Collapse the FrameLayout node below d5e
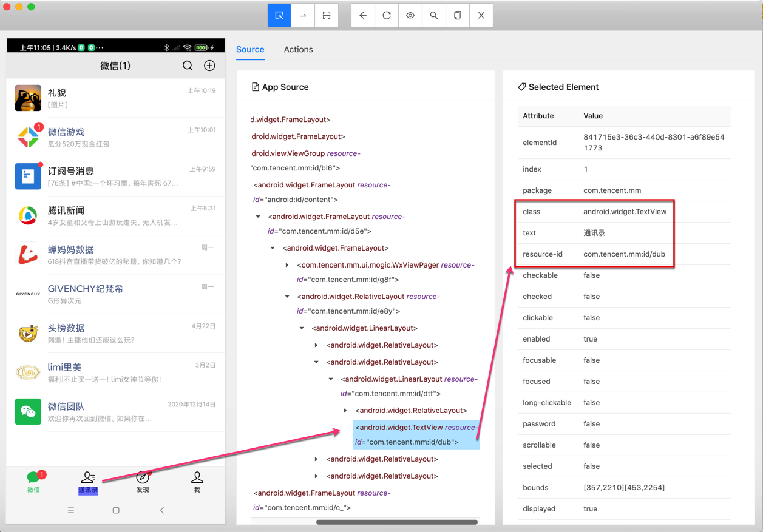 click(273, 248)
